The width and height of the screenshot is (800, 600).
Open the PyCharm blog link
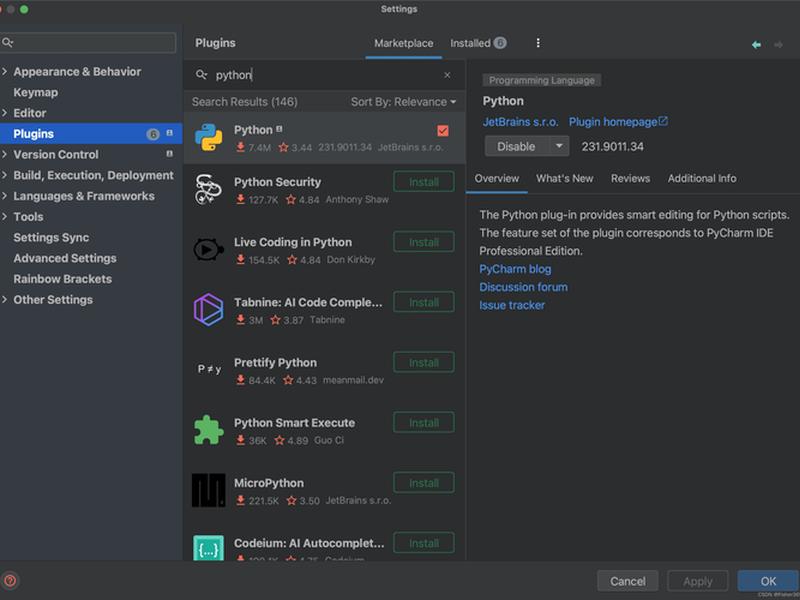[x=515, y=269]
